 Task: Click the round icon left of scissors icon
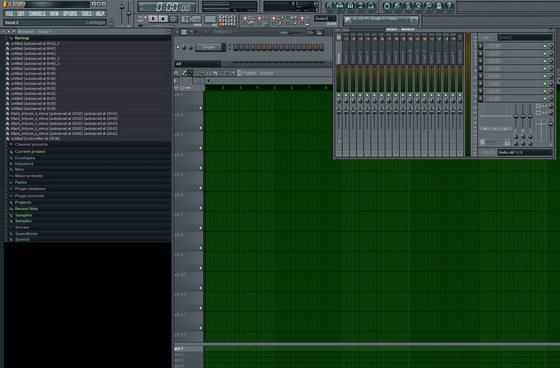tap(408, 6)
